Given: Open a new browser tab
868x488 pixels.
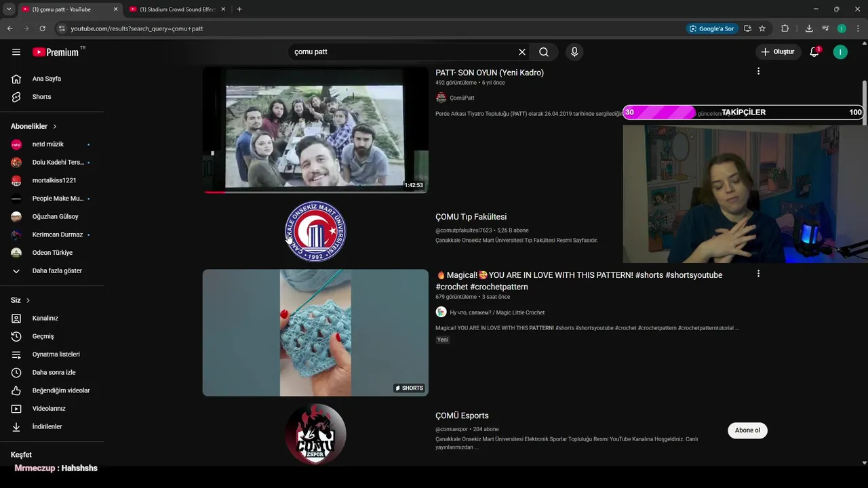Looking at the screenshot, I should point(239,9).
